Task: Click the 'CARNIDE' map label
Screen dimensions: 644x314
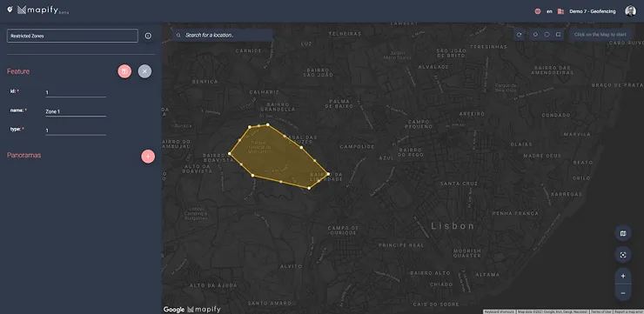Action: [x=249, y=51]
